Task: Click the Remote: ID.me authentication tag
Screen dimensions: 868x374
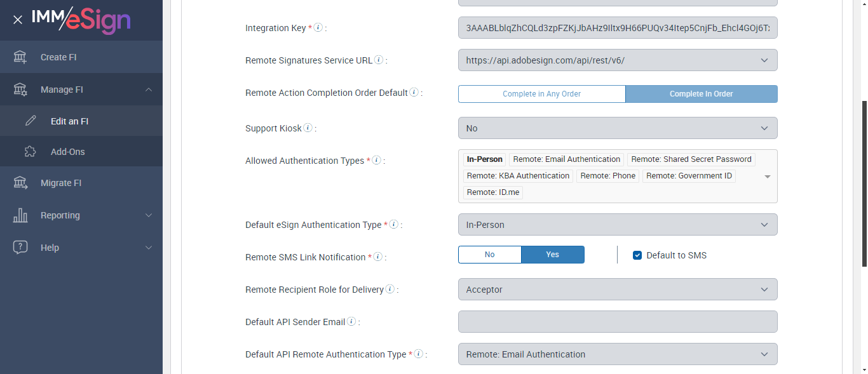Action: tap(492, 192)
